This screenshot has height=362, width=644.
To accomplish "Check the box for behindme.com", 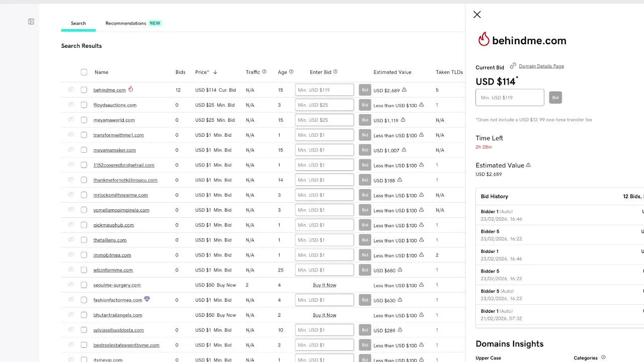I will pyautogui.click(x=84, y=90).
